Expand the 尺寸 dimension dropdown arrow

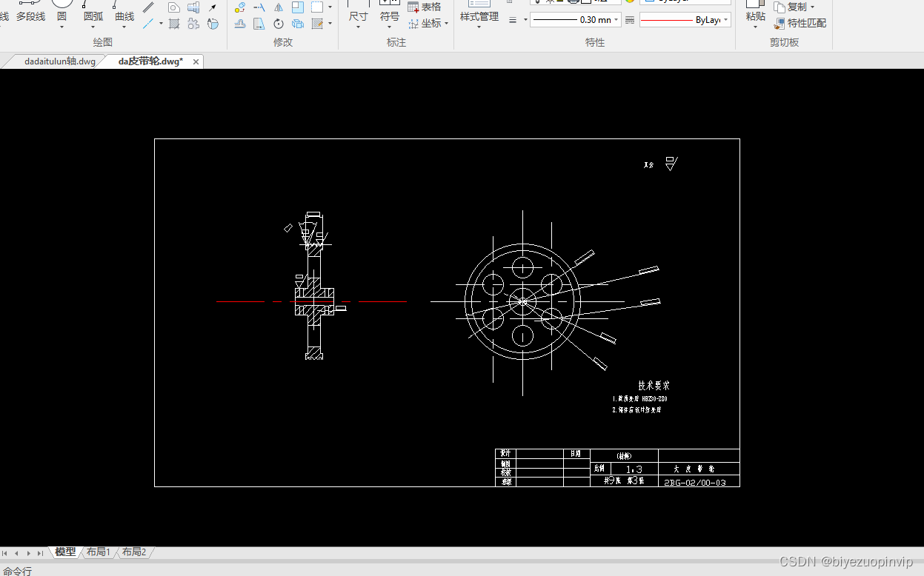coord(358,27)
